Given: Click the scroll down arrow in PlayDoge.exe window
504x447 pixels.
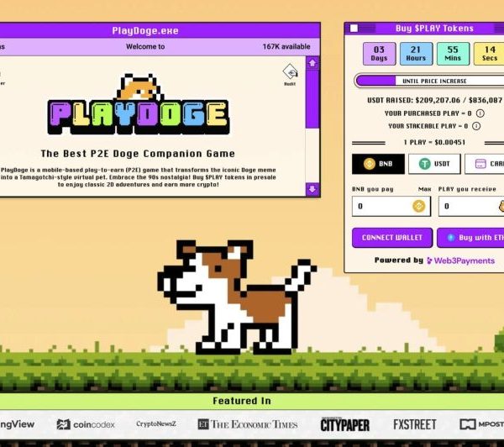Looking at the screenshot, I should coord(312,189).
